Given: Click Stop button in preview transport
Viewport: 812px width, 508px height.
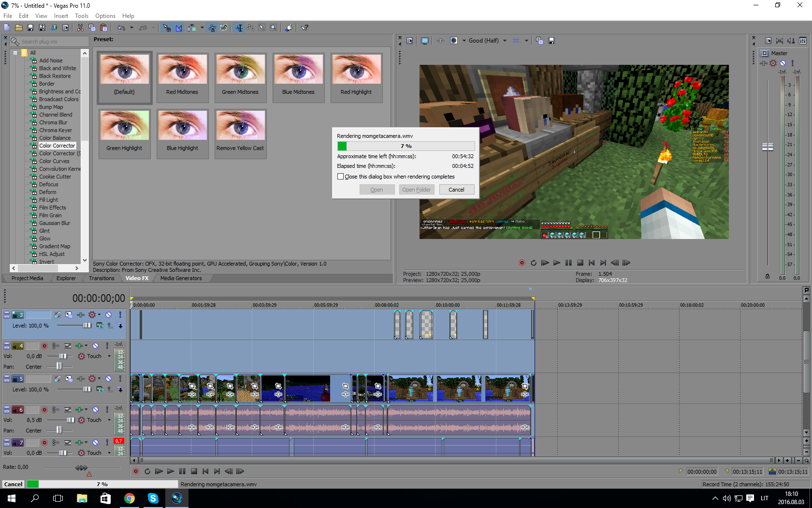Looking at the screenshot, I should click(580, 263).
